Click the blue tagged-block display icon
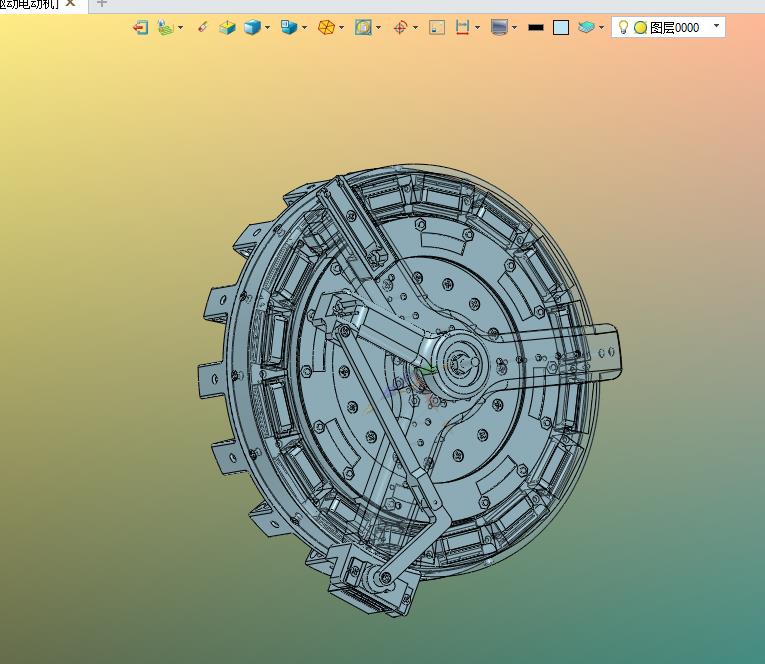Screen dimensions: 765x664 [x=289, y=27]
